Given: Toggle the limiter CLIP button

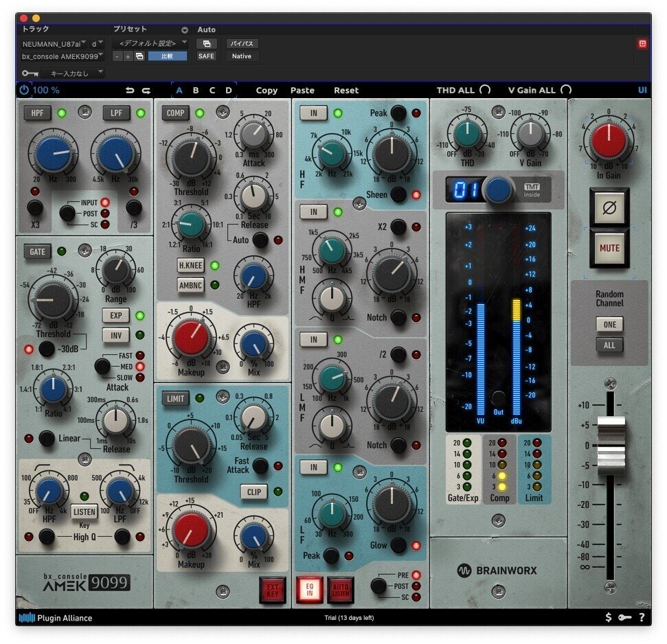Looking at the screenshot, I should coord(254,492).
